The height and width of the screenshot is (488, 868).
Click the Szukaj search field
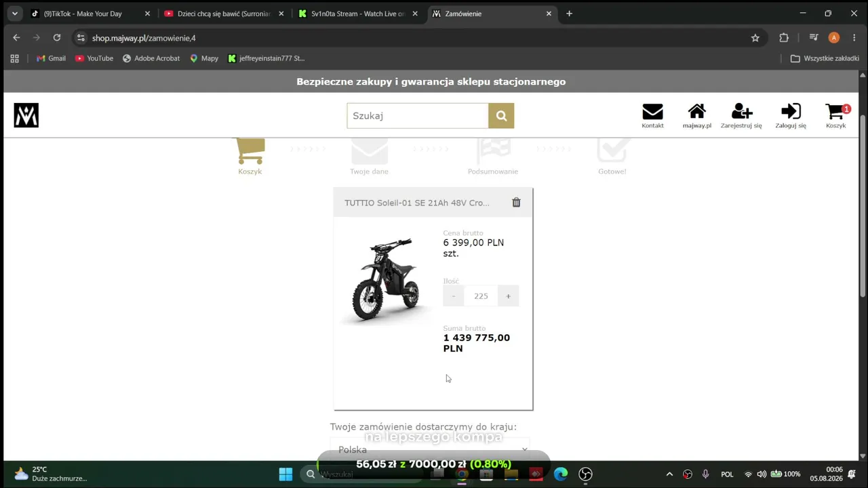tap(418, 116)
